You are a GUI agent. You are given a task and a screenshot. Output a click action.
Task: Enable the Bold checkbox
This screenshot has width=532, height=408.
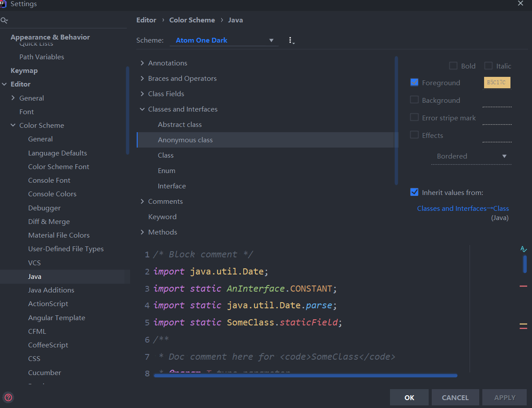[453, 66]
